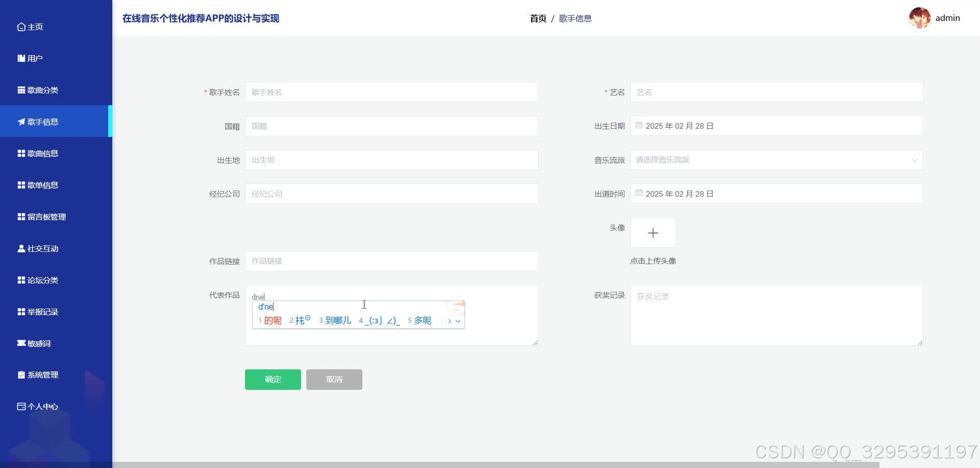Select 歌单信息 playlist info in sidebar

point(21,185)
